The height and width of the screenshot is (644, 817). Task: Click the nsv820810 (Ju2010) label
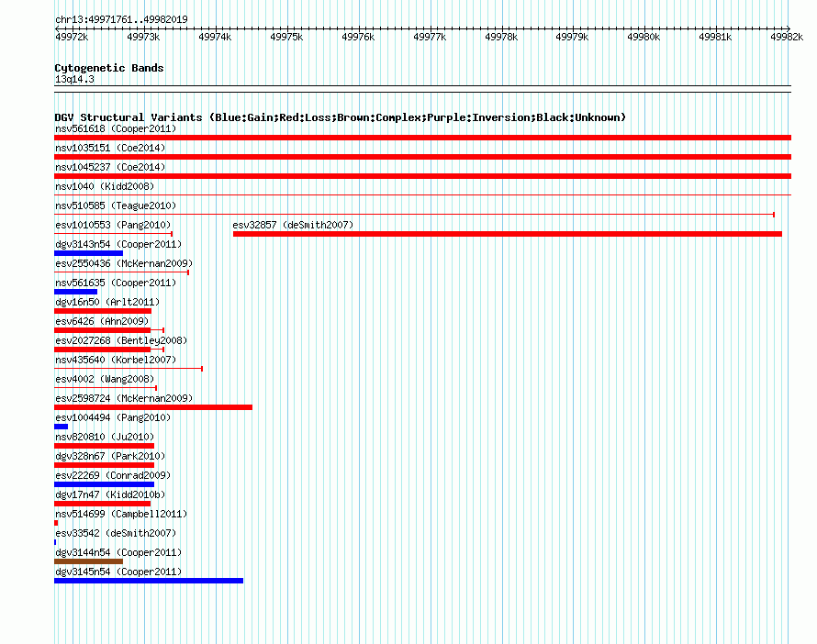coord(105,437)
